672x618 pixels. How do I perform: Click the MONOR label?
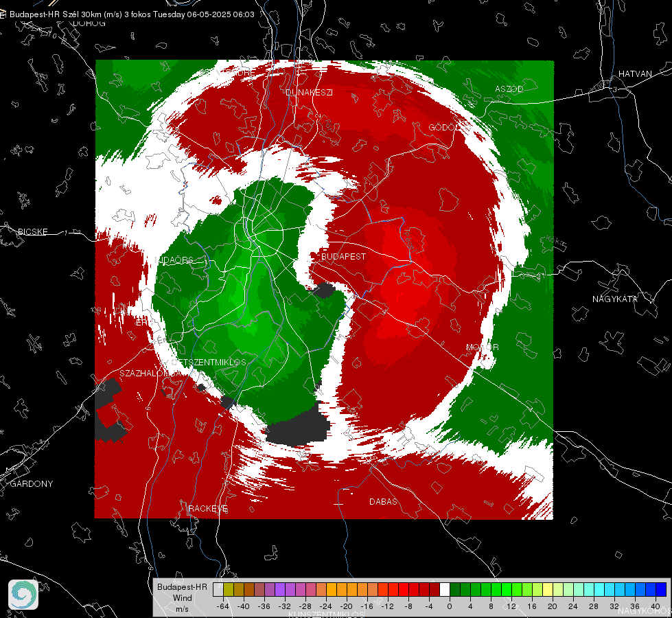click(482, 347)
